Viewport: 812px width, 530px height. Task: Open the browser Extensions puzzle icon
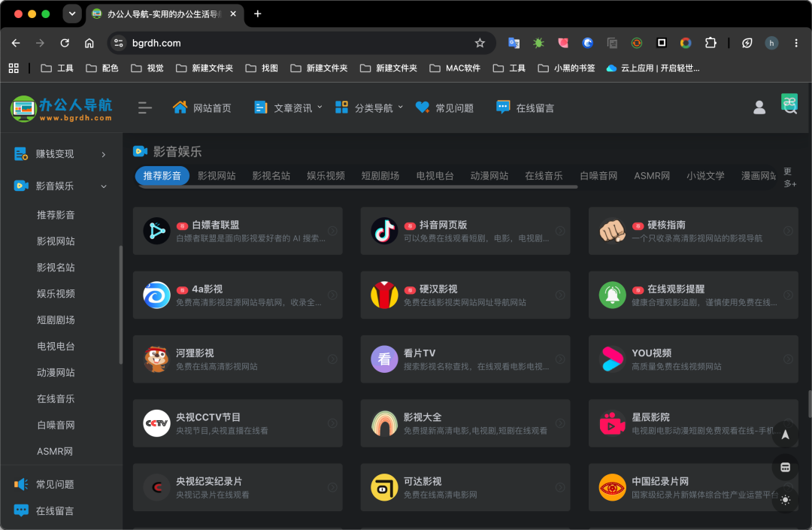pyautogui.click(x=710, y=43)
